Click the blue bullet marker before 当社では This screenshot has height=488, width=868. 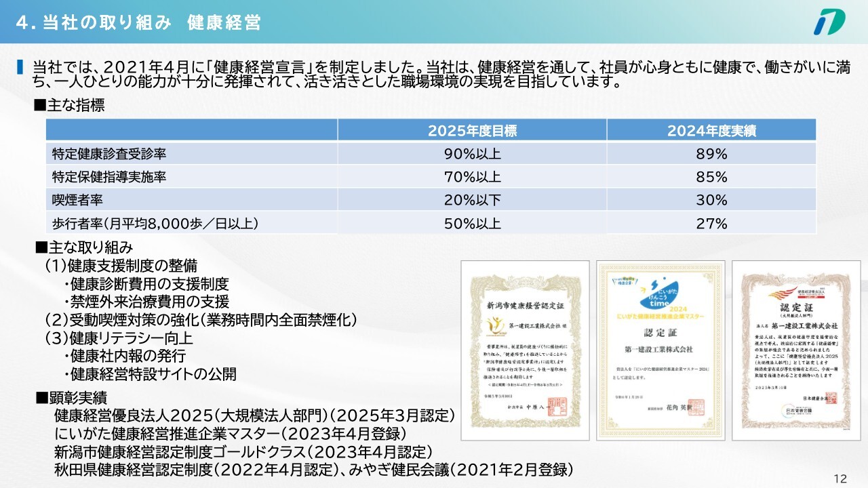pyautogui.click(x=20, y=67)
